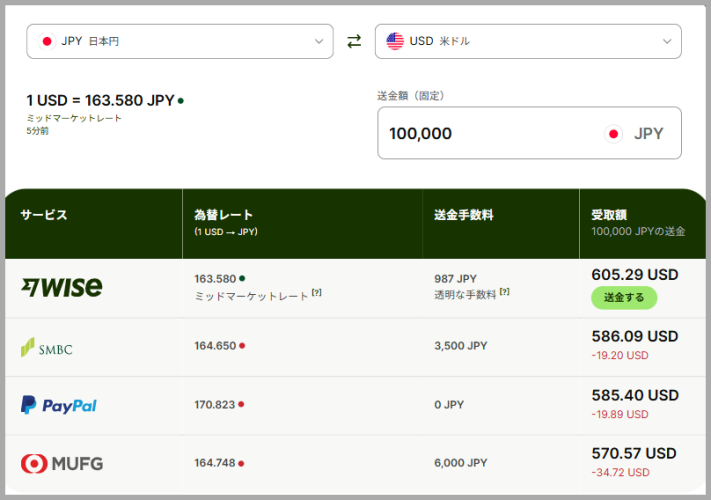711x500 pixels.
Task: Click the 為替レート column header
Action: [x=224, y=214]
